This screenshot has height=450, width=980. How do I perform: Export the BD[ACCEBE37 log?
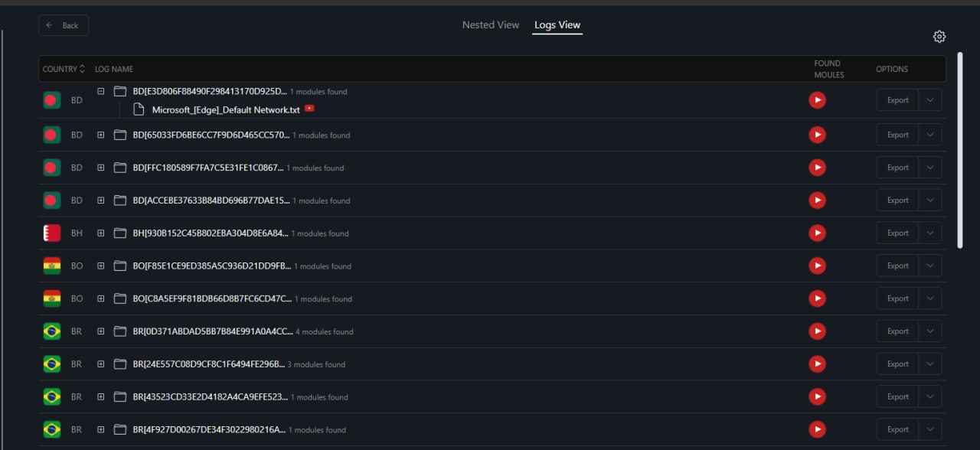pyautogui.click(x=898, y=201)
